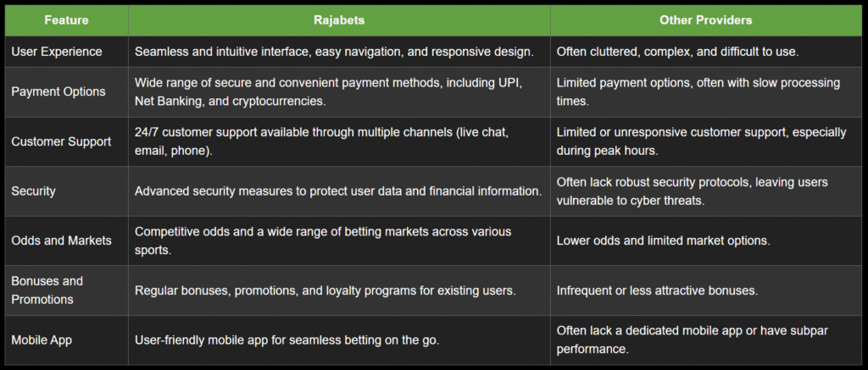Screen dimensions: 868x370
Task: Click the Payment Options feature cell
Action: [x=66, y=91]
